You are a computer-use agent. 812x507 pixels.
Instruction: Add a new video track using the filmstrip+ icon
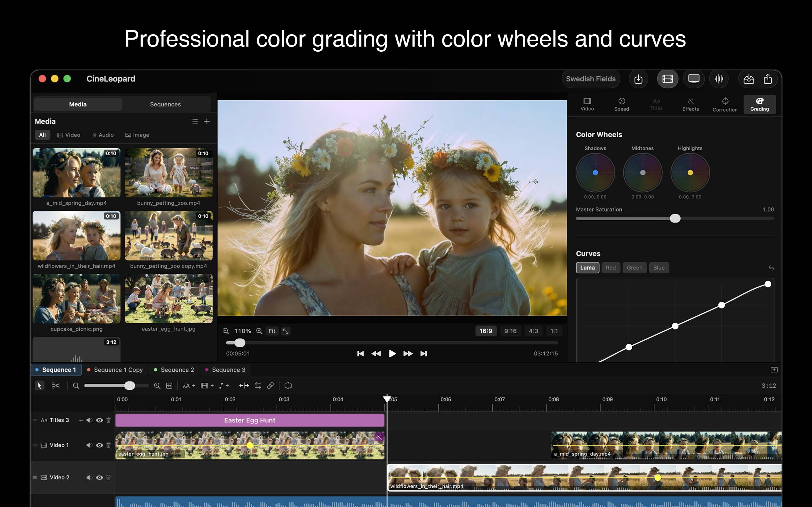[207, 386]
